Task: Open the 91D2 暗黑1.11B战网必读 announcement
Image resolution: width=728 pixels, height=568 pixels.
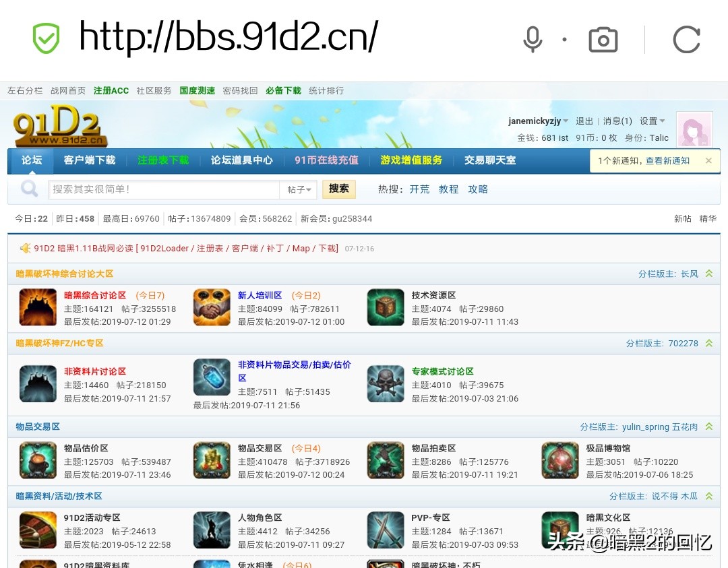Action: [x=186, y=248]
